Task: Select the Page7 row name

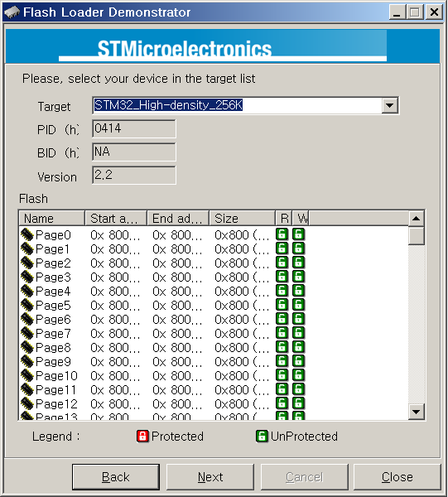Action: coord(53,334)
